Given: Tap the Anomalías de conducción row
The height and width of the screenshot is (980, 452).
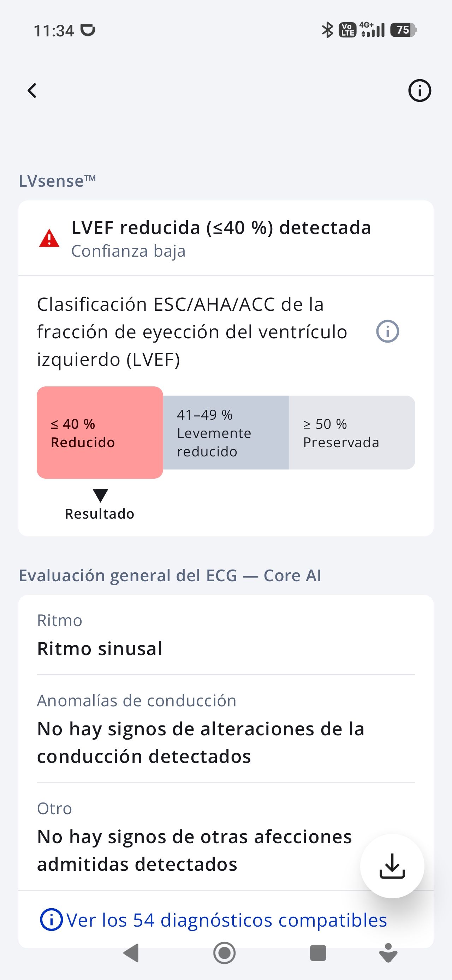Looking at the screenshot, I should pos(226,729).
